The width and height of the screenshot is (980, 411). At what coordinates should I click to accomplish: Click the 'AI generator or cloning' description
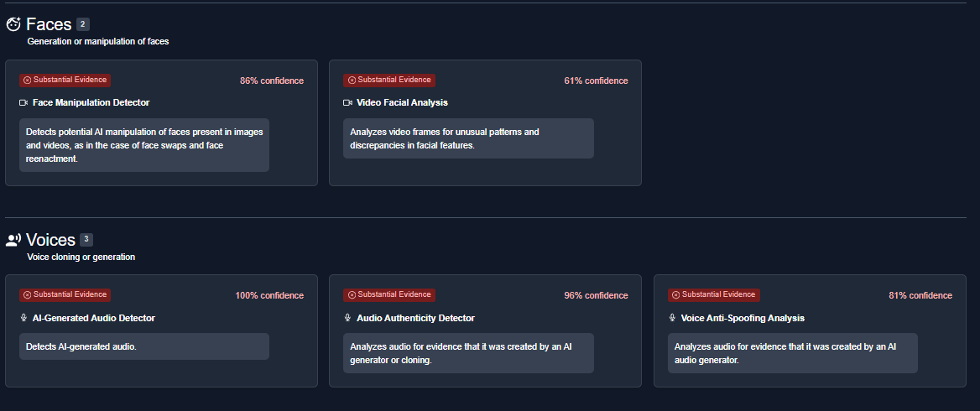469,353
